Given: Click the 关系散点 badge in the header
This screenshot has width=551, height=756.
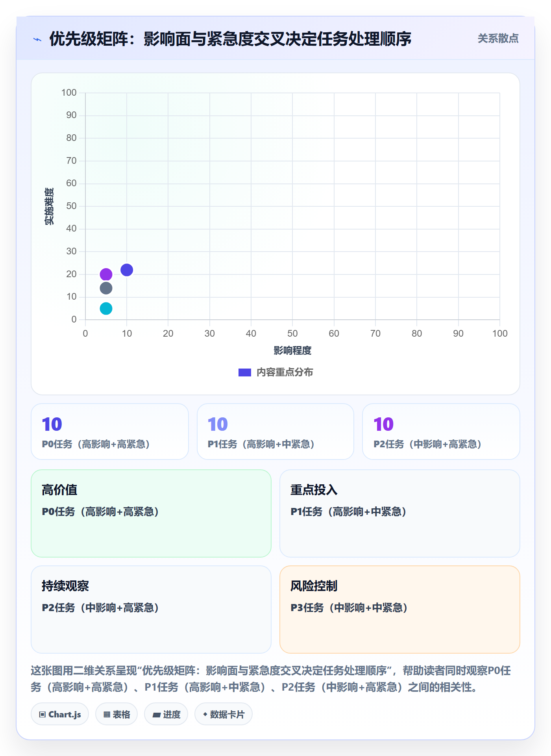Looking at the screenshot, I should (498, 39).
